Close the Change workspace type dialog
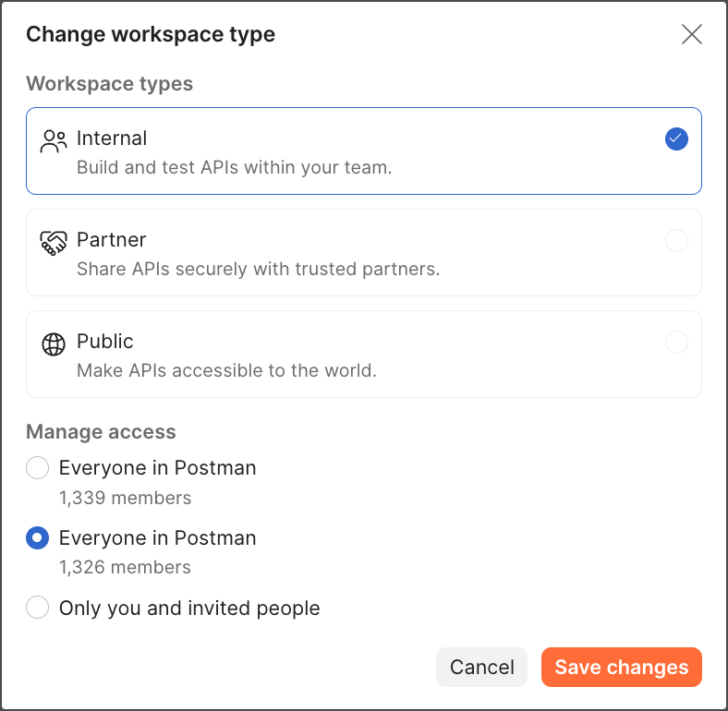728x711 pixels. pos(691,35)
